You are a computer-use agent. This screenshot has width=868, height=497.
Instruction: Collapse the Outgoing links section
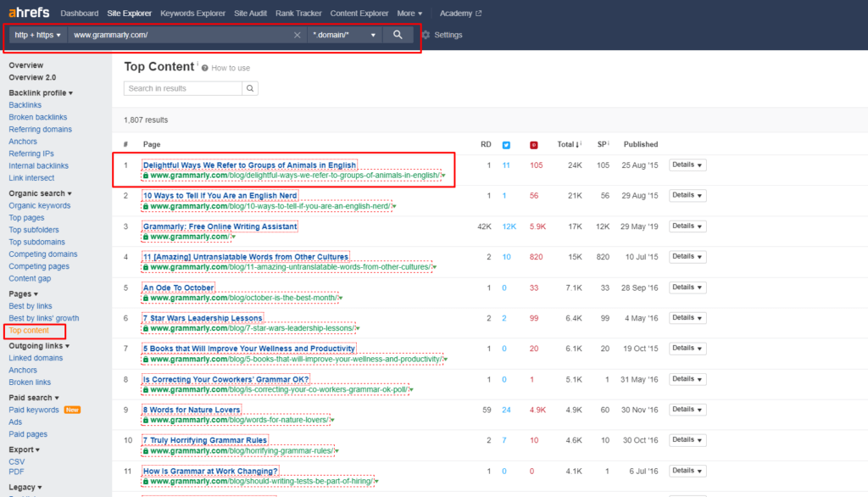(x=39, y=346)
